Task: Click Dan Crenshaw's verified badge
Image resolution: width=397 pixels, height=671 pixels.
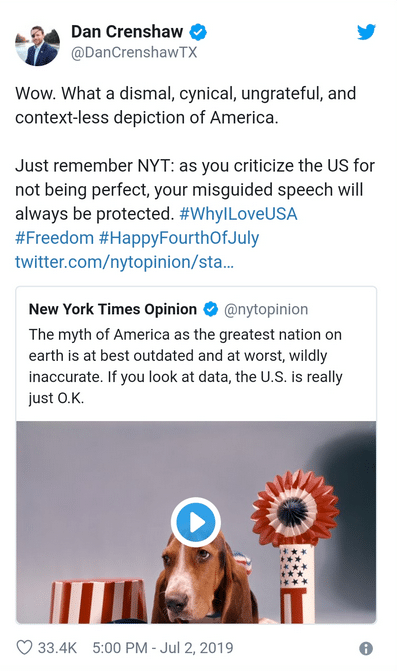Action: (198, 32)
